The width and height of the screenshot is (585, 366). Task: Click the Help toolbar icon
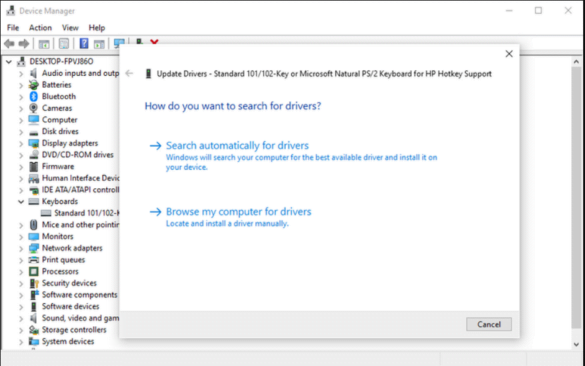(x=84, y=44)
